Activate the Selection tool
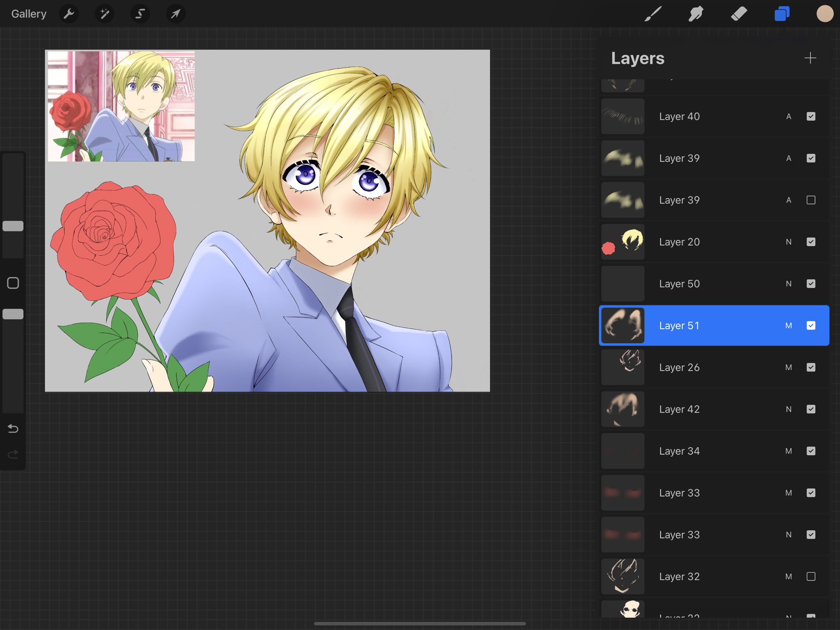The width and height of the screenshot is (840, 630). pyautogui.click(x=140, y=14)
